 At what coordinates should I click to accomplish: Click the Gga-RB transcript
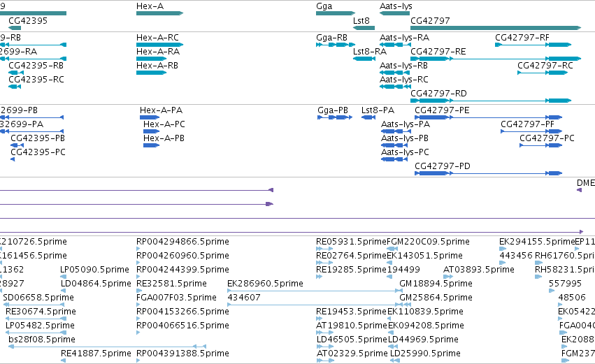click(x=334, y=45)
